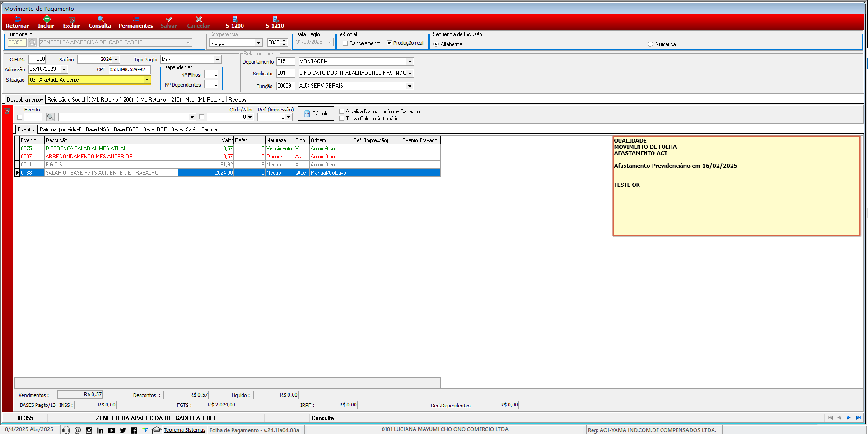
Task: Go to previous record navigation arrow
Action: point(840,418)
